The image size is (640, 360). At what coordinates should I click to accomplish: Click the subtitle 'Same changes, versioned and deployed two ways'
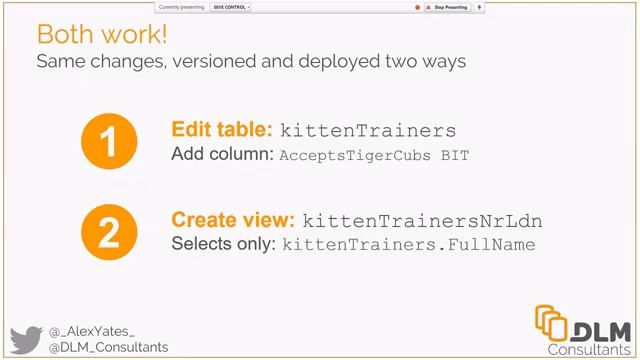tap(251, 62)
